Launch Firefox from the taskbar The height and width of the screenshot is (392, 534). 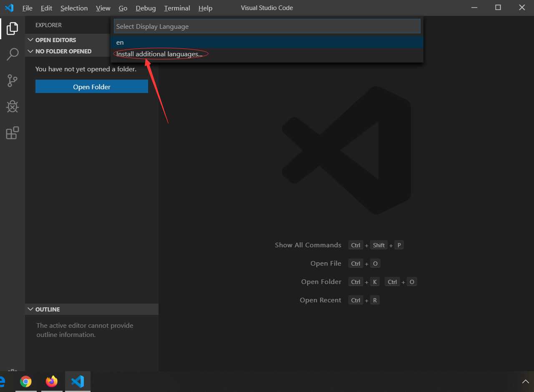coord(52,382)
